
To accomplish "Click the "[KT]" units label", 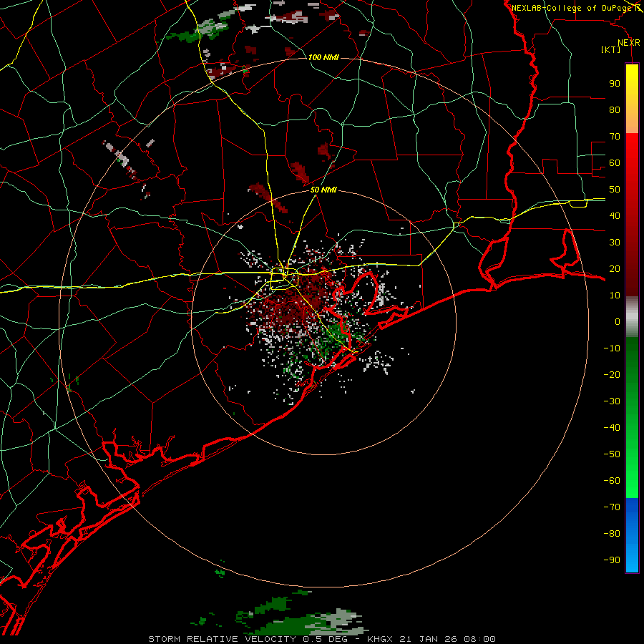I will 611,49.
